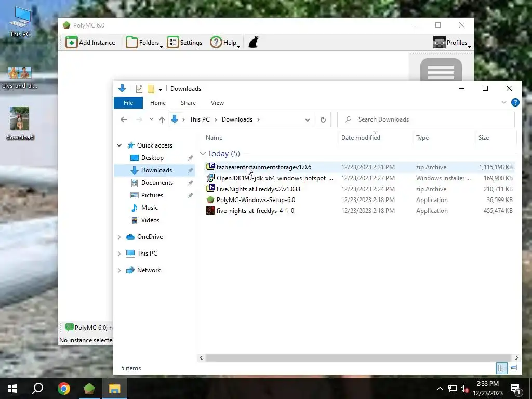Show hidden system tray icons
Viewport: 532px width, 399px height.
coord(440,389)
